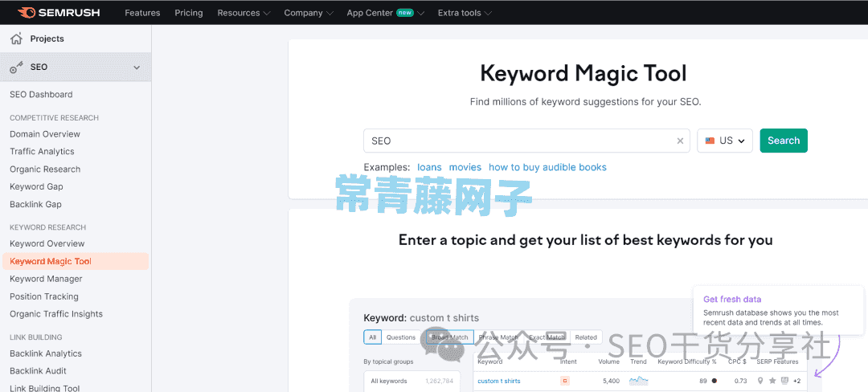
Task: Open the US country database dropdown
Action: [725, 141]
